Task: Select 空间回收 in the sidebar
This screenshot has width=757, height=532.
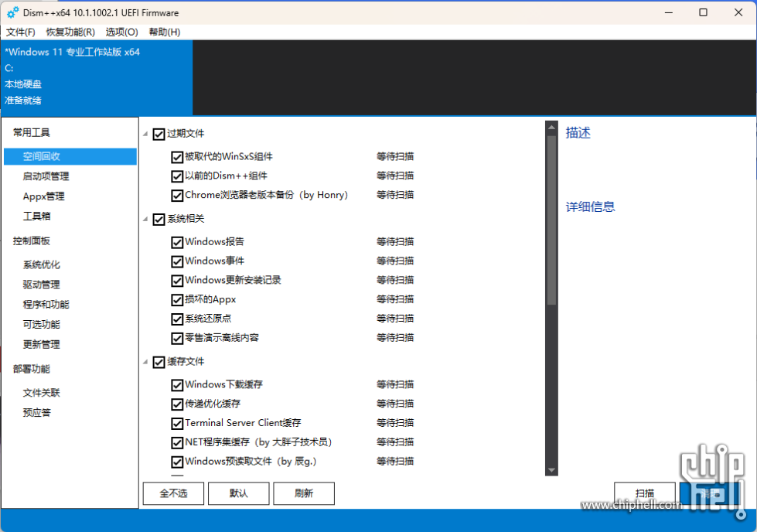Action: point(70,156)
